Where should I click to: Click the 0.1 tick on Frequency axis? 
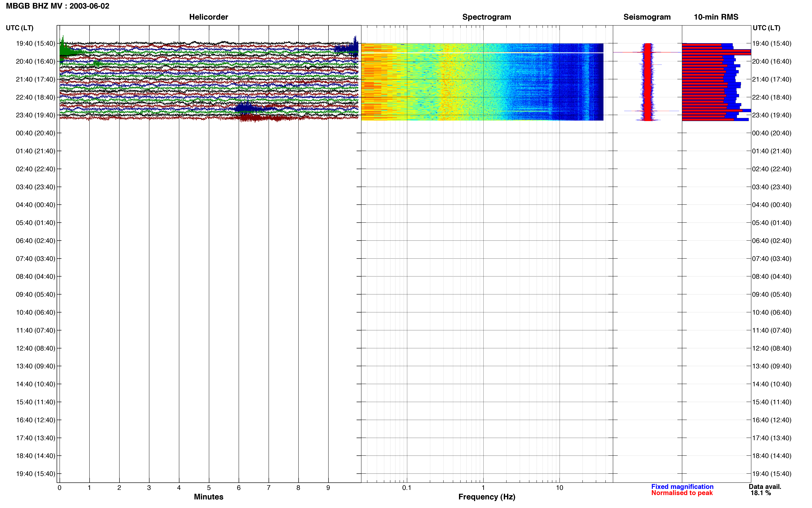407,488
